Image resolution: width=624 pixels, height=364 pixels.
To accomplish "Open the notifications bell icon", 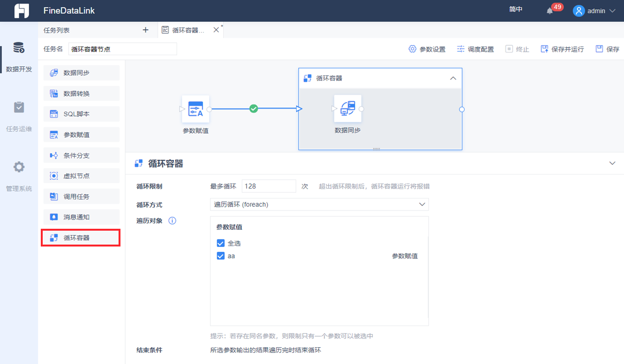I will coord(550,11).
